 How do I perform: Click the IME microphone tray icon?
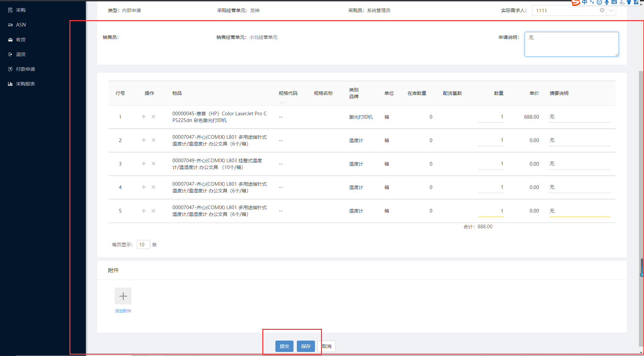pos(607,2)
